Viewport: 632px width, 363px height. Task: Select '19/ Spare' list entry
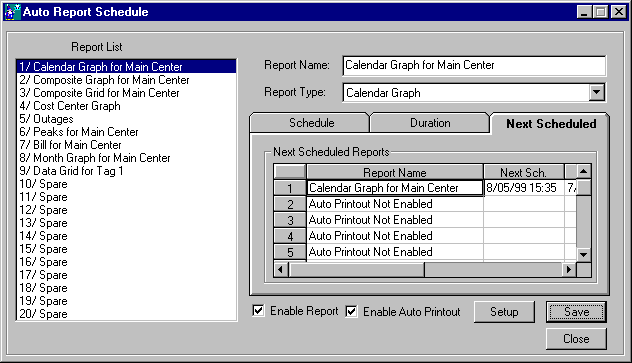[126, 301]
